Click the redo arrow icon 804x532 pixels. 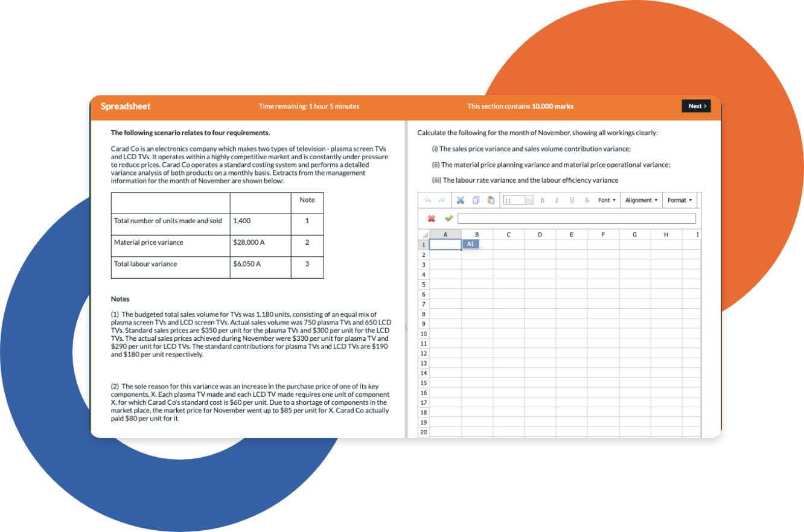tap(442, 200)
